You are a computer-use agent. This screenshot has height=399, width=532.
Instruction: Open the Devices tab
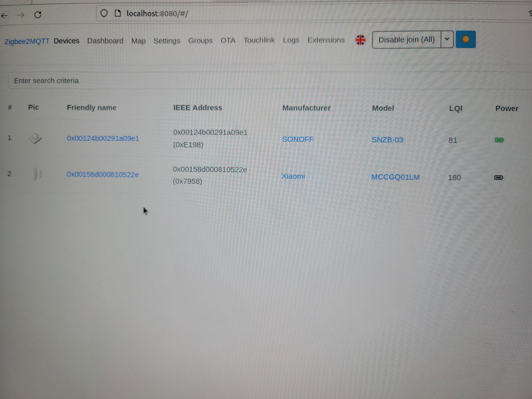[67, 41]
